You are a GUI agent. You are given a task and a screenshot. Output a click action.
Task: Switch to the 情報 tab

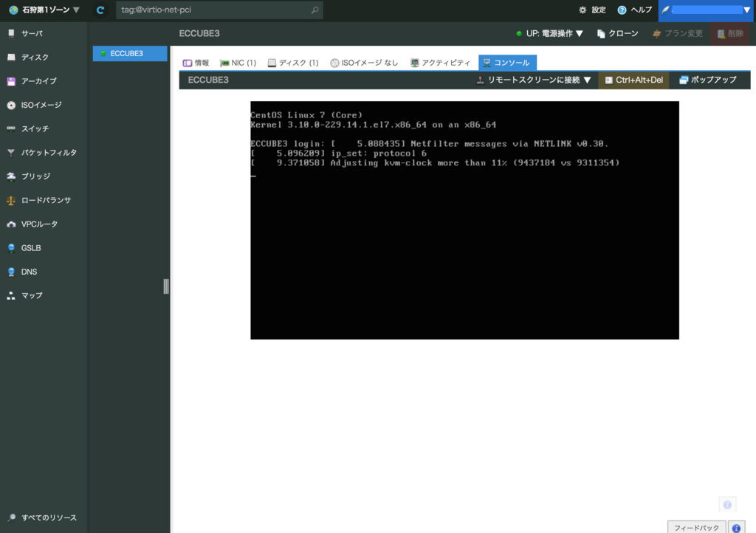pos(196,63)
